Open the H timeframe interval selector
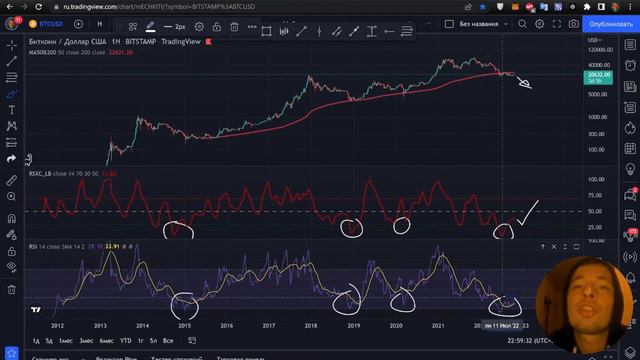 pyautogui.click(x=100, y=24)
